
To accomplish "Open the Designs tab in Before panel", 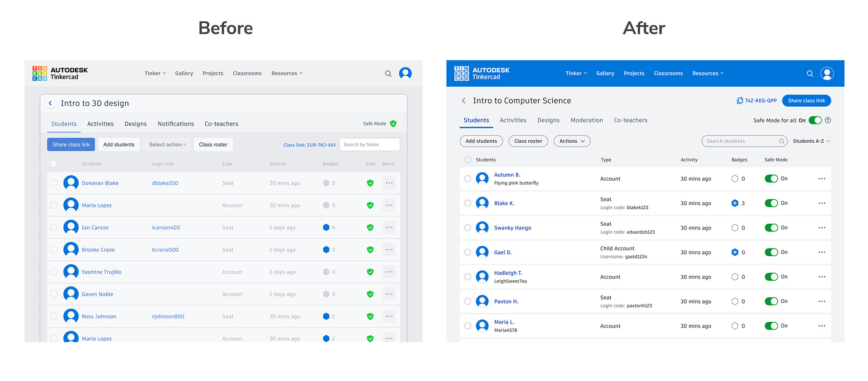I will pos(136,124).
